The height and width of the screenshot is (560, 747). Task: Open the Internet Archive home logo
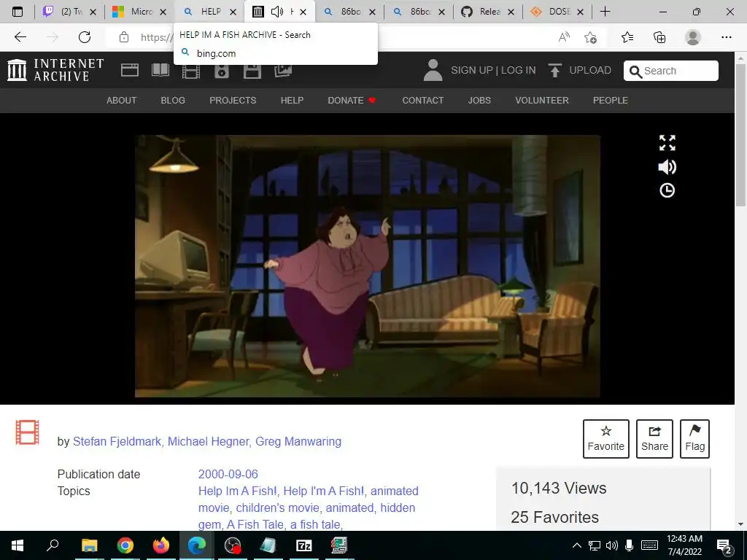(x=55, y=70)
